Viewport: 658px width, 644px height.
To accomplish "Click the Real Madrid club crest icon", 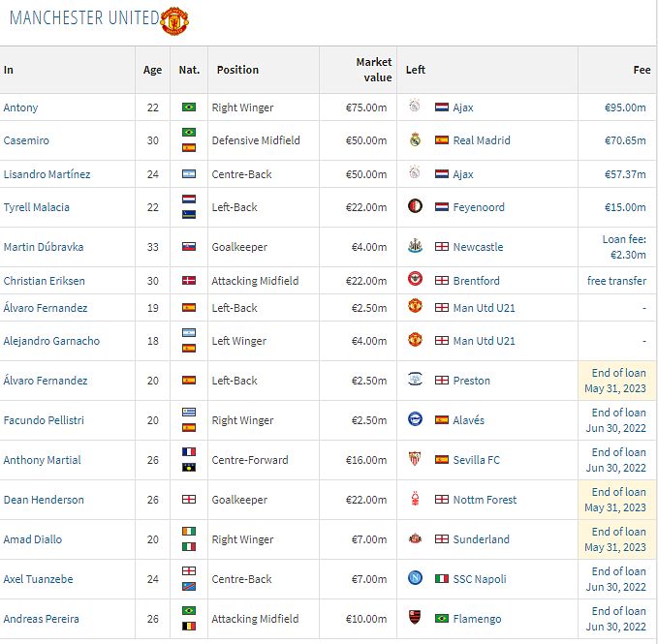I will [x=415, y=140].
